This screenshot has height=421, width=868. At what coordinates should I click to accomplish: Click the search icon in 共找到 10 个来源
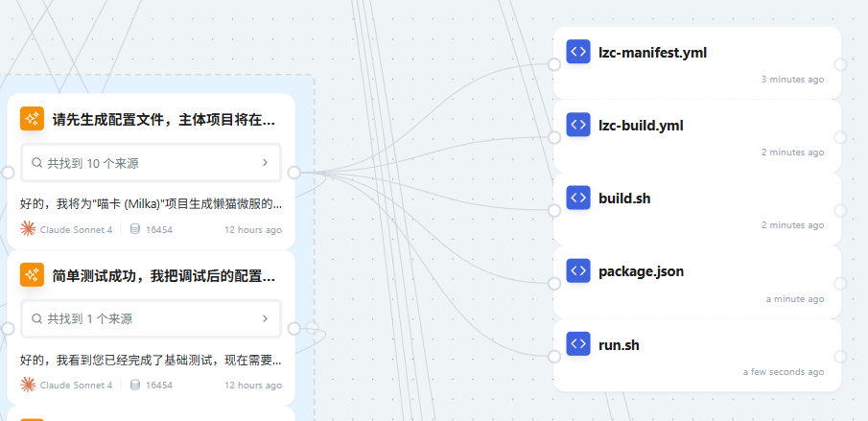(x=37, y=163)
